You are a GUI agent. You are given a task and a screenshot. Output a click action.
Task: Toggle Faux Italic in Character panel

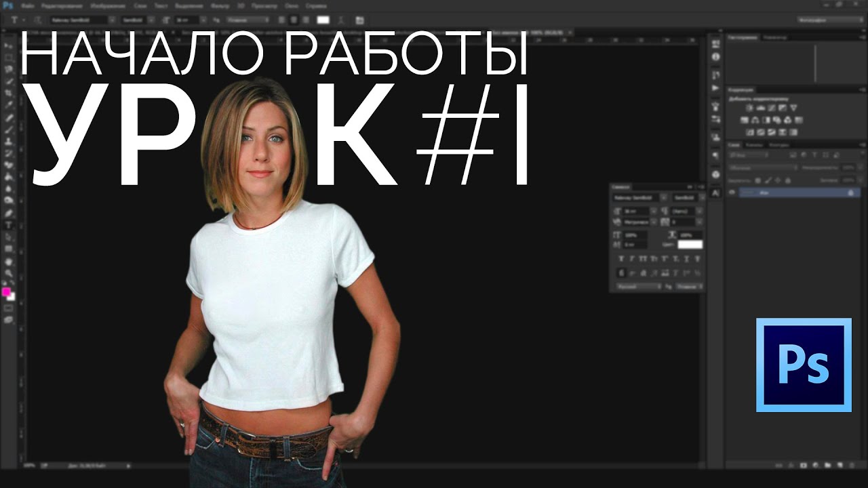[632, 259]
